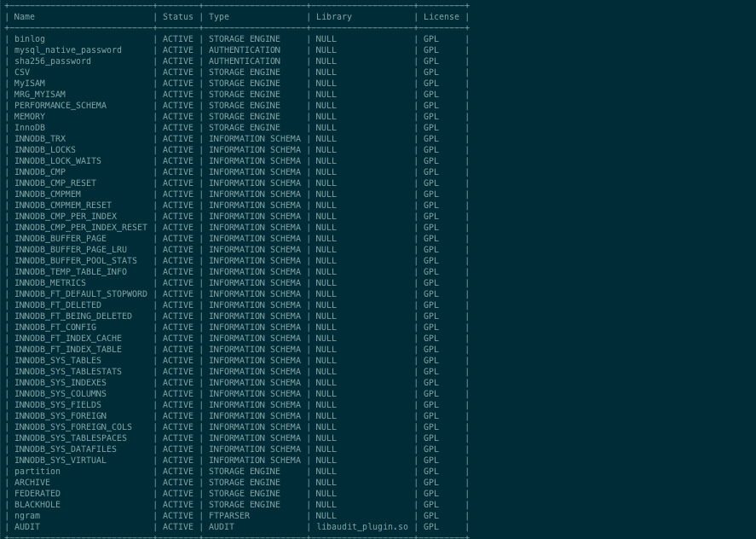
Task: Click the 'ngram' plugin name
Action: pos(27,516)
